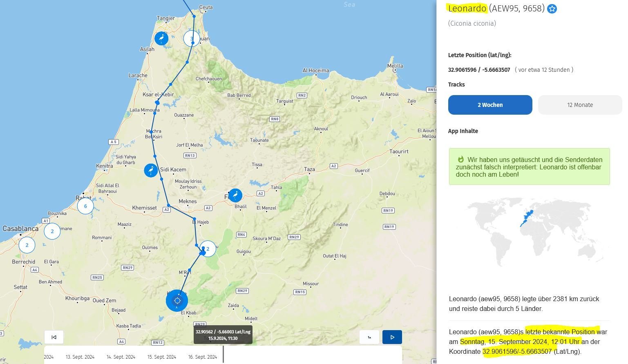Expand cluster of 2 near Berrechid
Image resolution: width=628 pixels, height=364 pixels.
click(27, 245)
